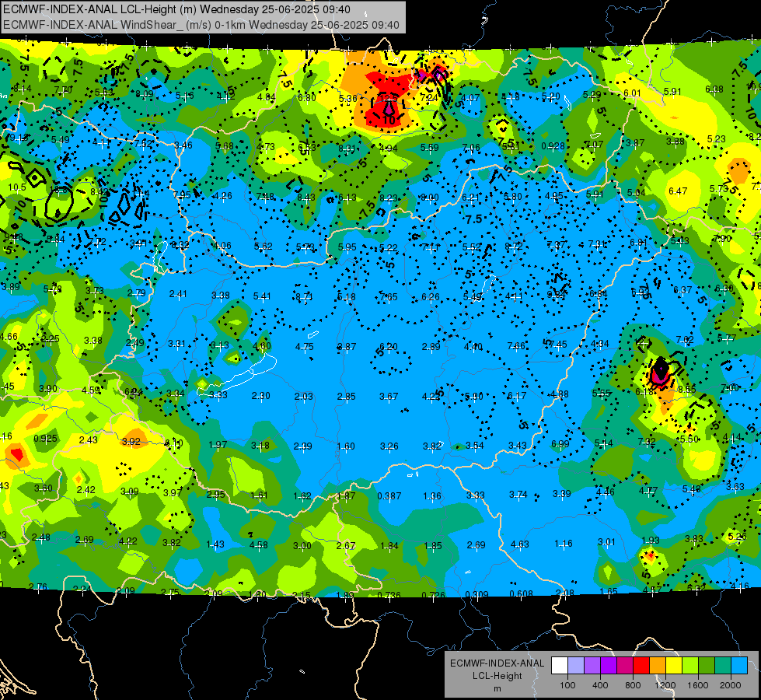Click the grid value 3.00
Image resolution: width=761 pixels, height=700 pixels.
pyautogui.click(x=302, y=546)
